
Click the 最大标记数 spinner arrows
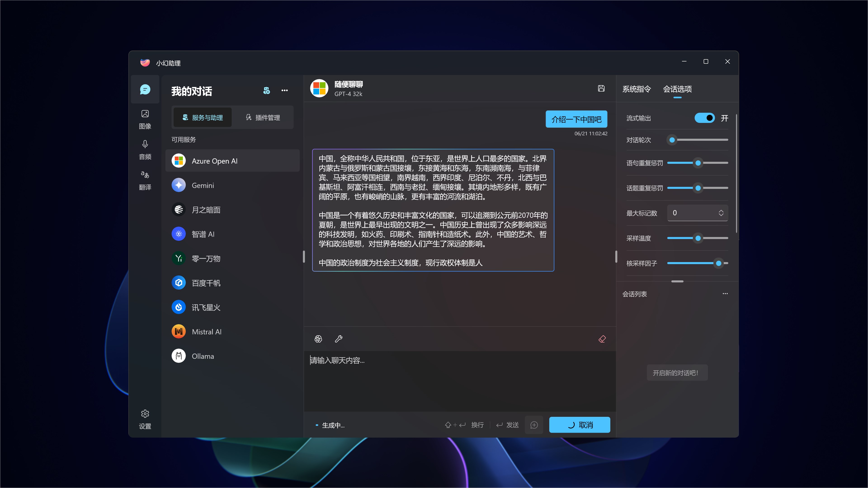coord(721,213)
